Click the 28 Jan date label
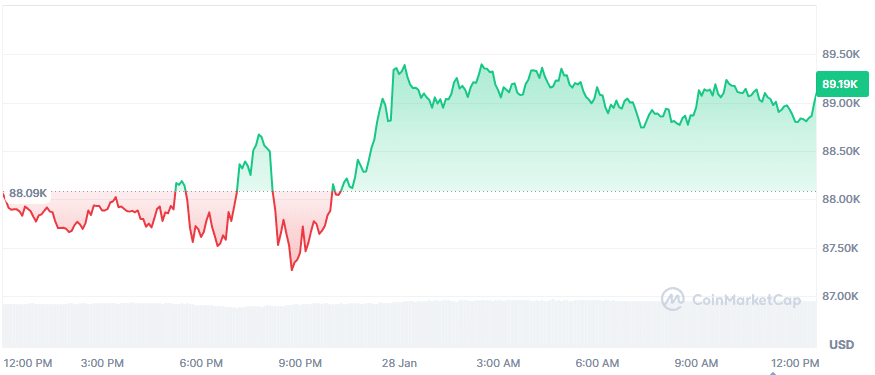875x375 pixels. 400,363
